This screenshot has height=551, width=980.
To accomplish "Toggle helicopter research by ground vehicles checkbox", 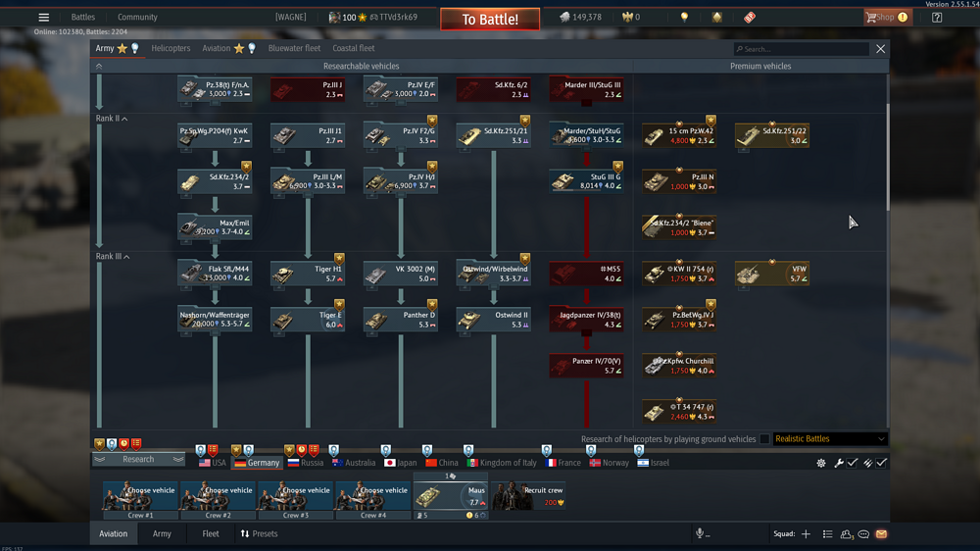I will click(764, 439).
